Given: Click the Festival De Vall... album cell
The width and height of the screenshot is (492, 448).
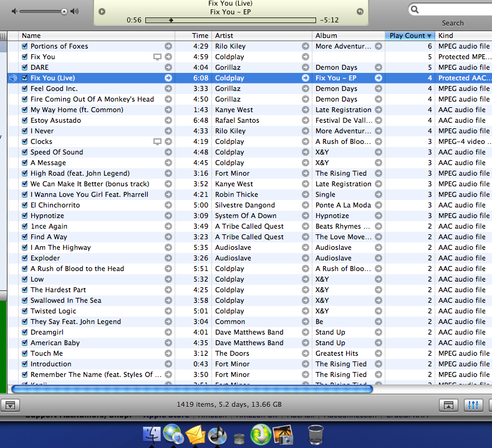Looking at the screenshot, I should [x=344, y=120].
